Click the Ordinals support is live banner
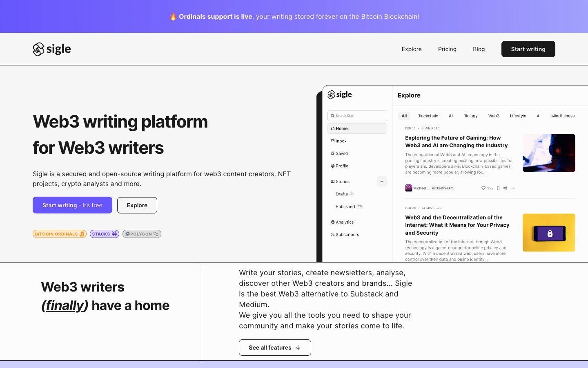 pos(294,16)
